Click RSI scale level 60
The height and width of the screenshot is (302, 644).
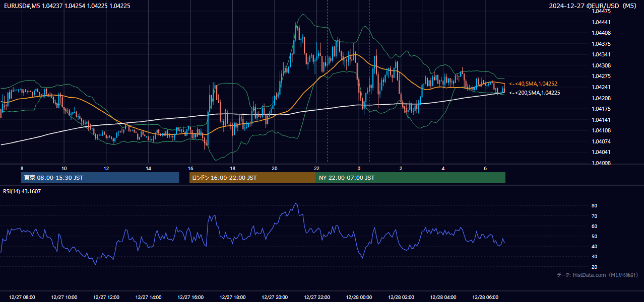(595, 226)
